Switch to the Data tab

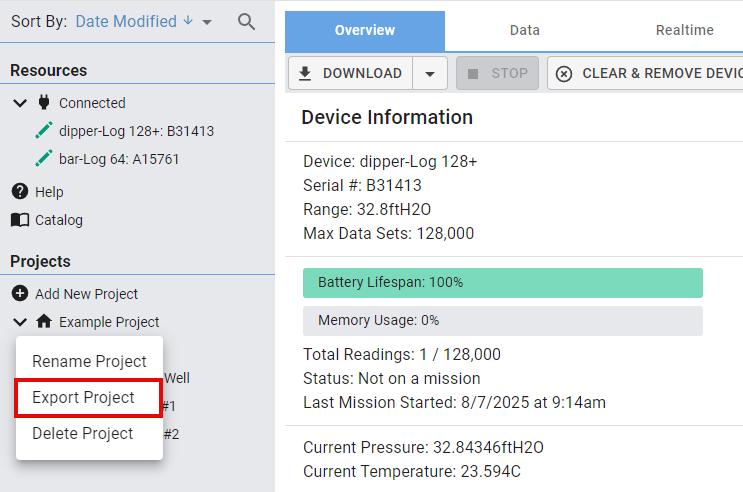pyautogui.click(x=524, y=30)
